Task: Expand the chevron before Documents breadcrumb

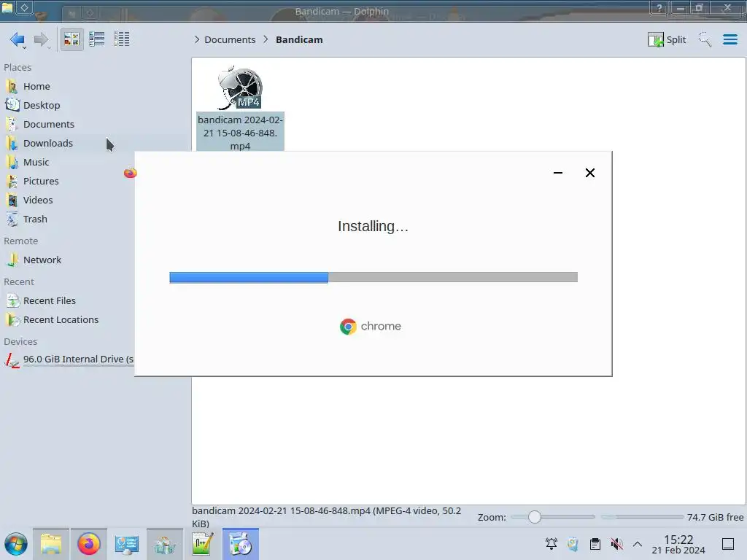Action: (197, 39)
